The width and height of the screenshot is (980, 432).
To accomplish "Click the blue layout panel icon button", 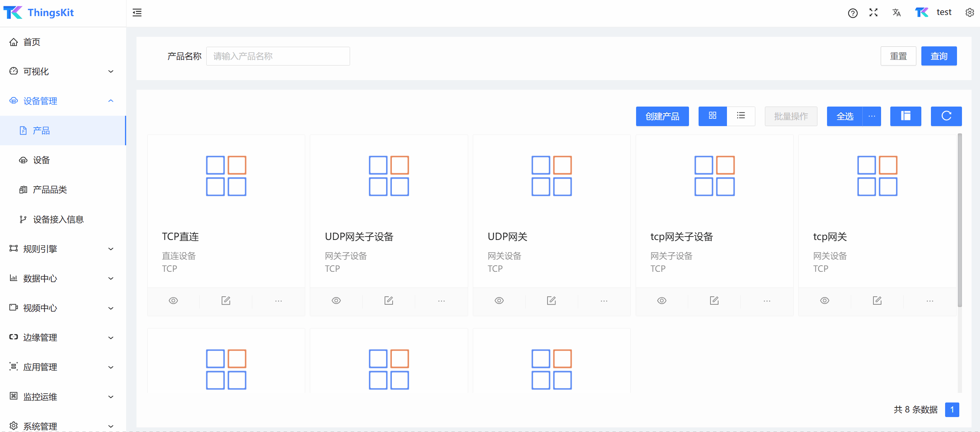I will [905, 116].
